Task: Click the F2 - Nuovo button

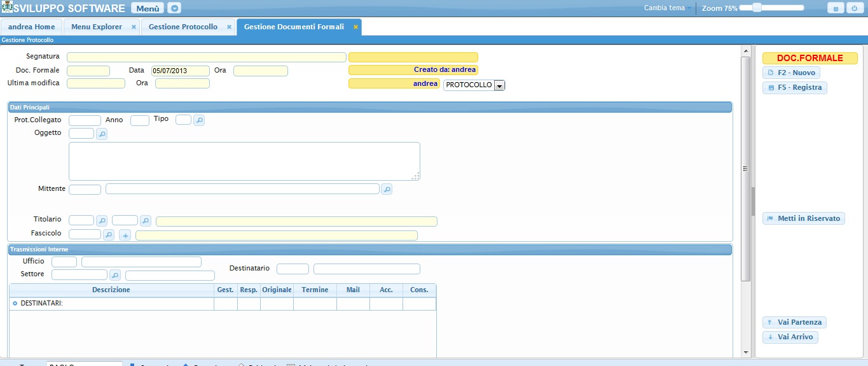Action: pyautogui.click(x=791, y=73)
